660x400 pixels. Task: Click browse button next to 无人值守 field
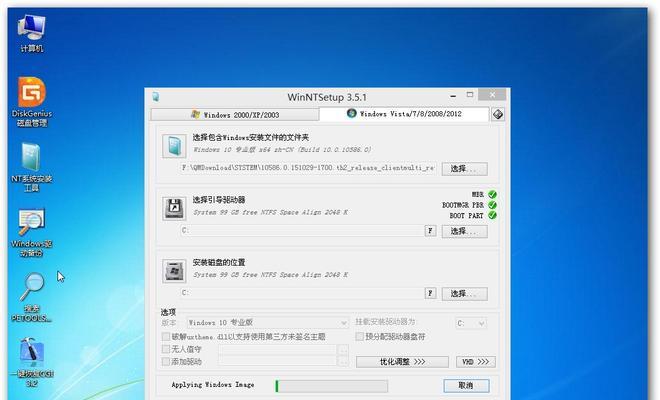click(343, 349)
